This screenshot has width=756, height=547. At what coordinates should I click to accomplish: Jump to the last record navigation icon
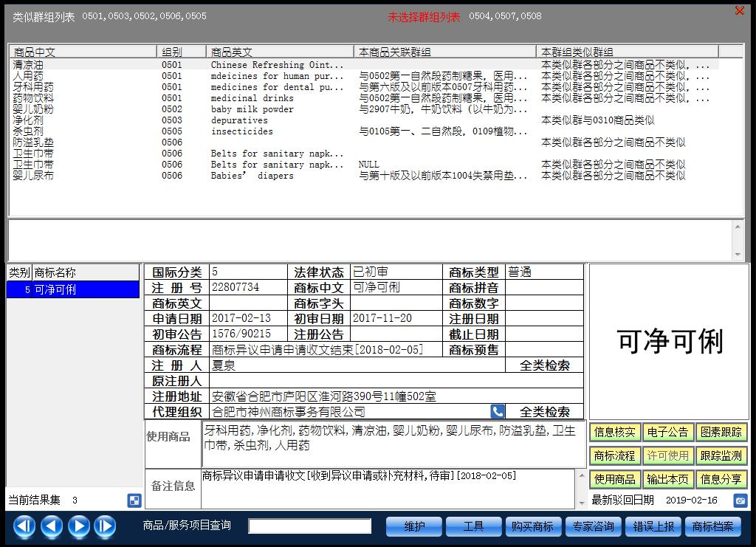pyautogui.click(x=106, y=526)
